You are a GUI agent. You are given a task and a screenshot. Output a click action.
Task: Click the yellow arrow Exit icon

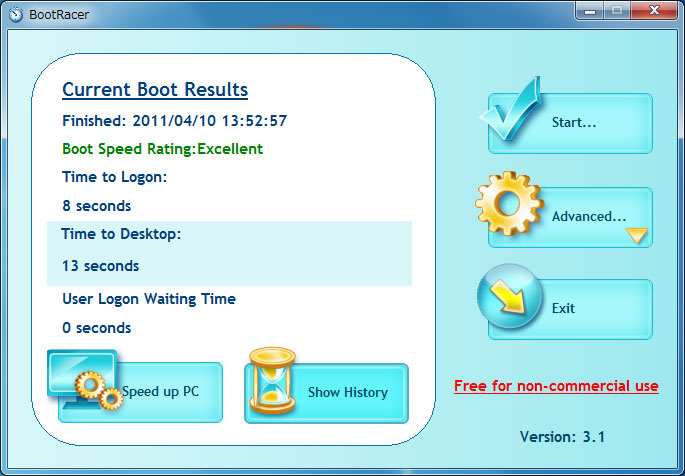coord(509,296)
